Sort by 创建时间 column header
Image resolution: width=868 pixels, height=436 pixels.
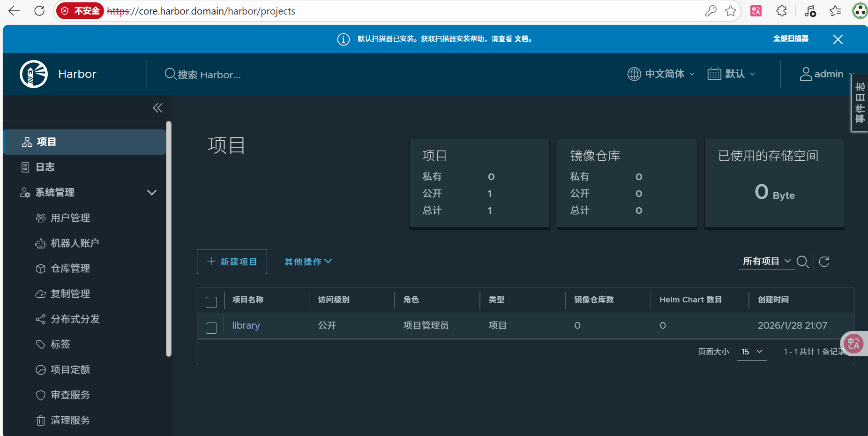click(x=773, y=300)
